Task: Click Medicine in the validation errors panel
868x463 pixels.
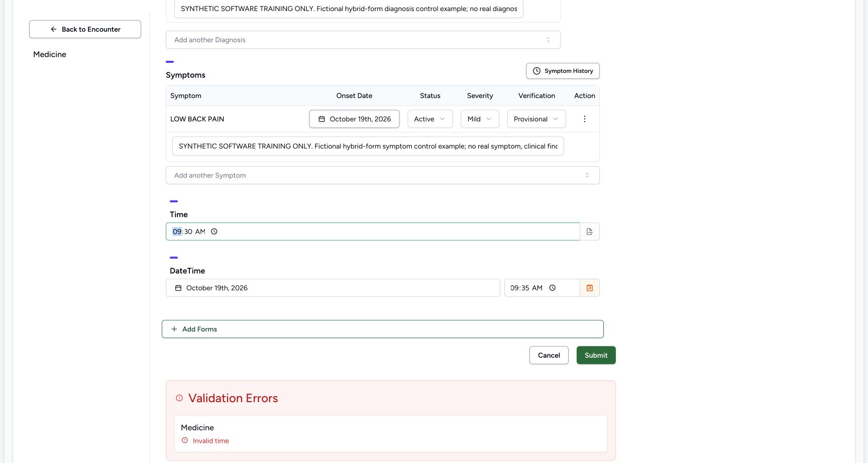Action: point(197,428)
